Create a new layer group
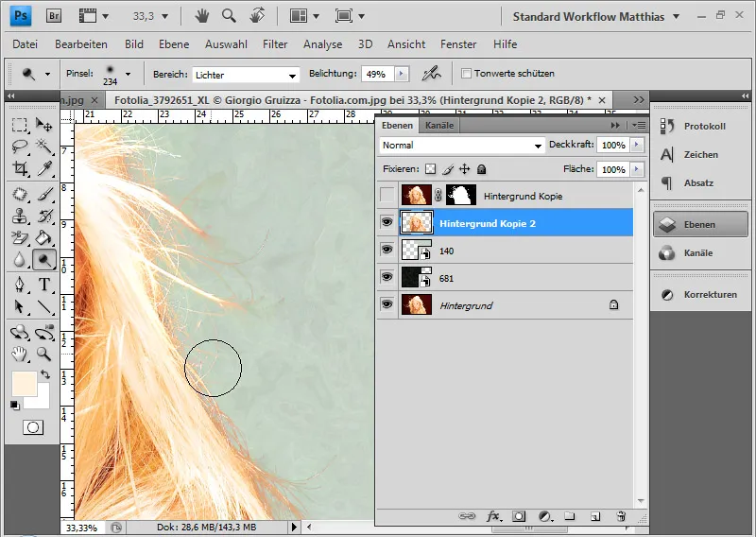The width and height of the screenshot is (756, 537). tap(570, 517)
